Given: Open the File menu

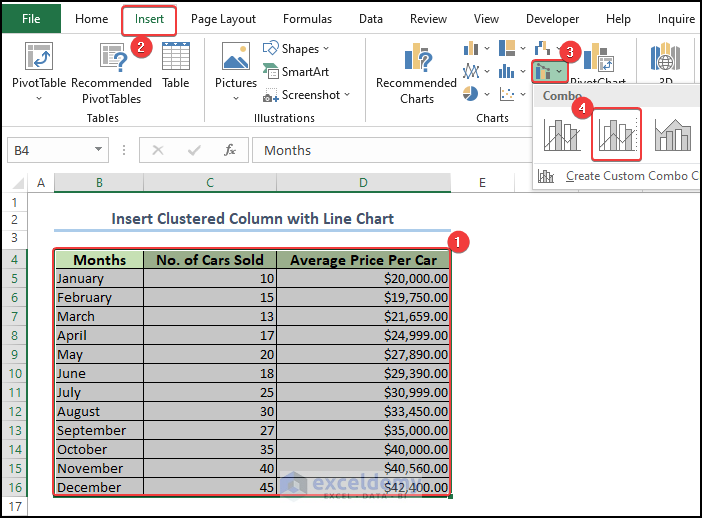Looking at the screenshot, I should (x=31, y=19).
